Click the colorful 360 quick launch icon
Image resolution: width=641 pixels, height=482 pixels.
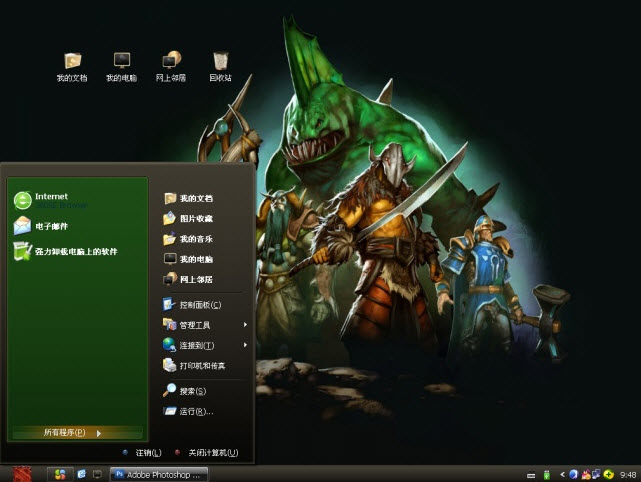[x=60, y=474]
